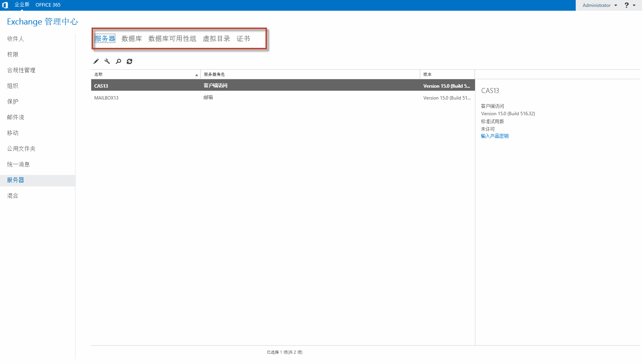Screen dimensions: 642x364
Task: Open the 数据库可用性组 tab
Action: [172, 39]
